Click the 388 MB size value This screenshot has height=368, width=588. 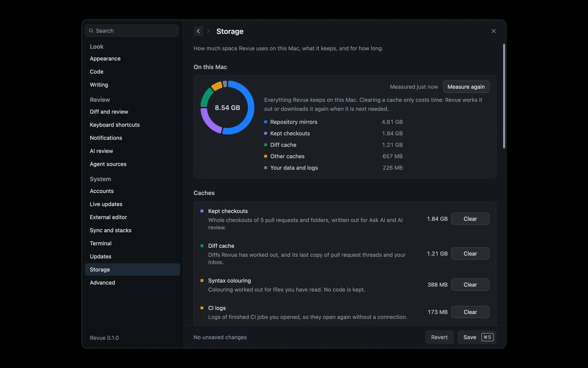[x=437, y=285]
